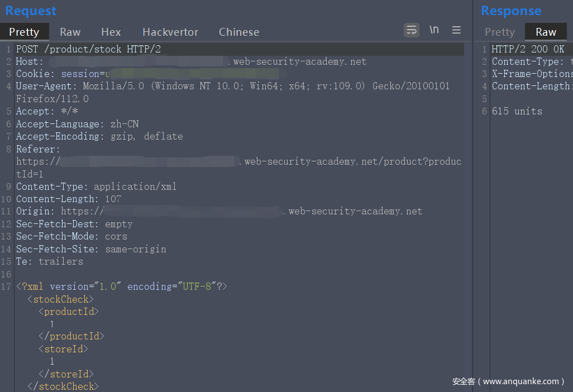573x392 pixels.
Task: Click the POST /product/stock request line
Action: point(88,49)
